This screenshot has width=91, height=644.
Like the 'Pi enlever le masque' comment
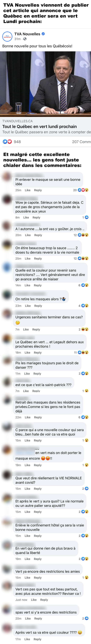[x=28, y=190]
